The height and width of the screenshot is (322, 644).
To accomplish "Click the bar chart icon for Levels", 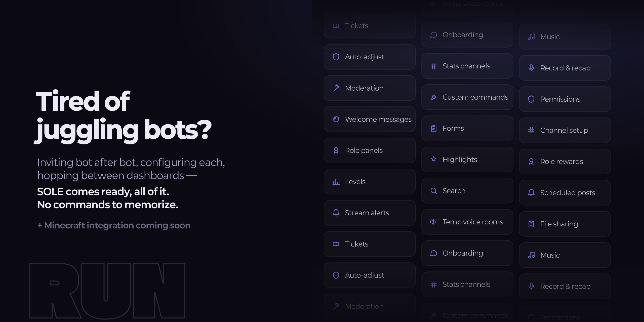I will (336, 182).
